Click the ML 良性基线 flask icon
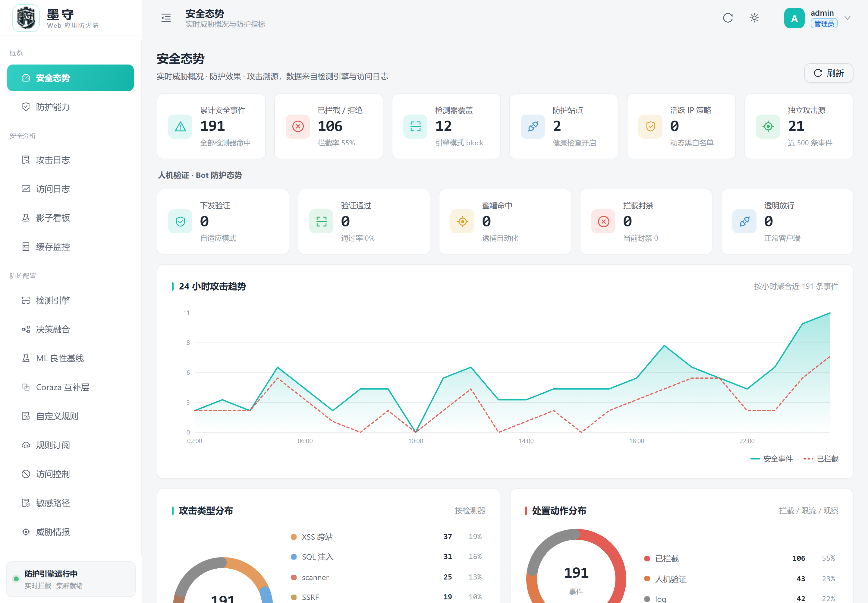The image size is (868, 603). click(x=26, y=358)
